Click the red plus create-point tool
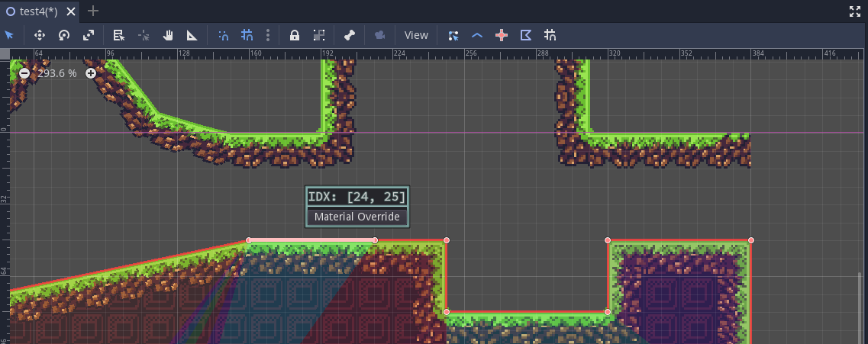The height and width of the screenshot is (344, 868). click(x=502, y=35)
